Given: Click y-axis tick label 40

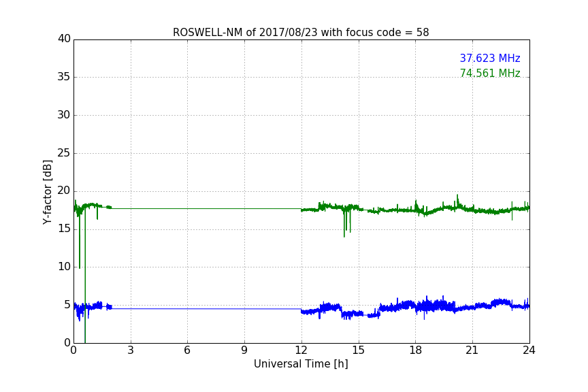Looking at the screenshot, I should click(64, 39).
